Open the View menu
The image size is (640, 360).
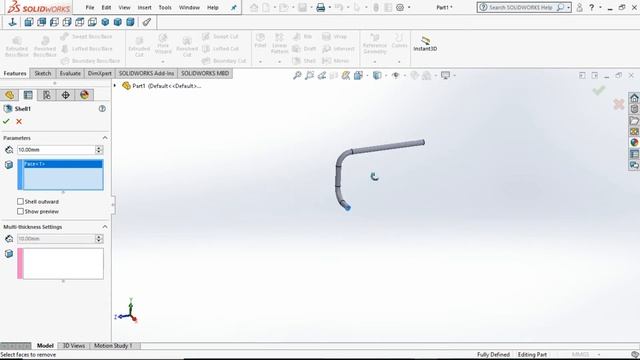[124, 7]
